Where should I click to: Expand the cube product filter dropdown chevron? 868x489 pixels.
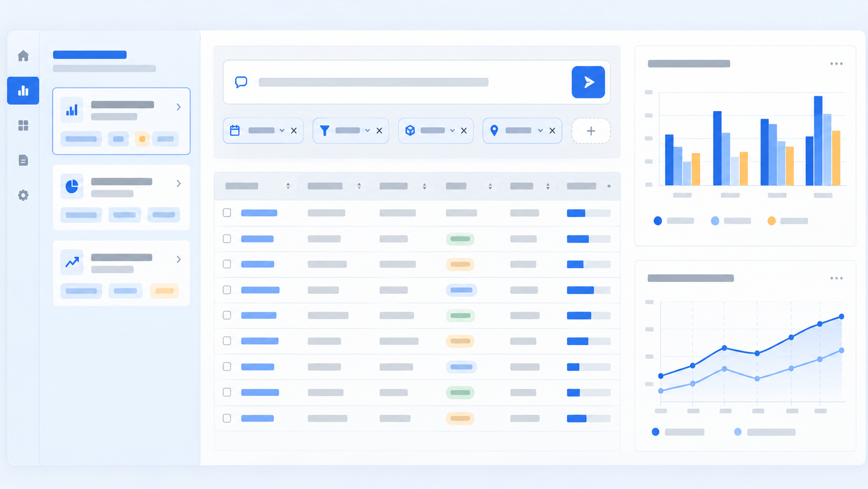tap(452, 130)
